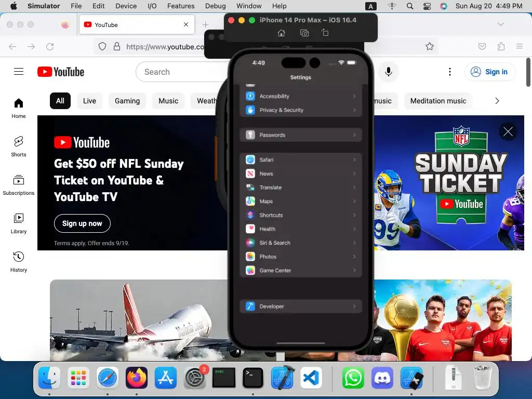Open Visual Studio Code from Dock

click(311, 378)
